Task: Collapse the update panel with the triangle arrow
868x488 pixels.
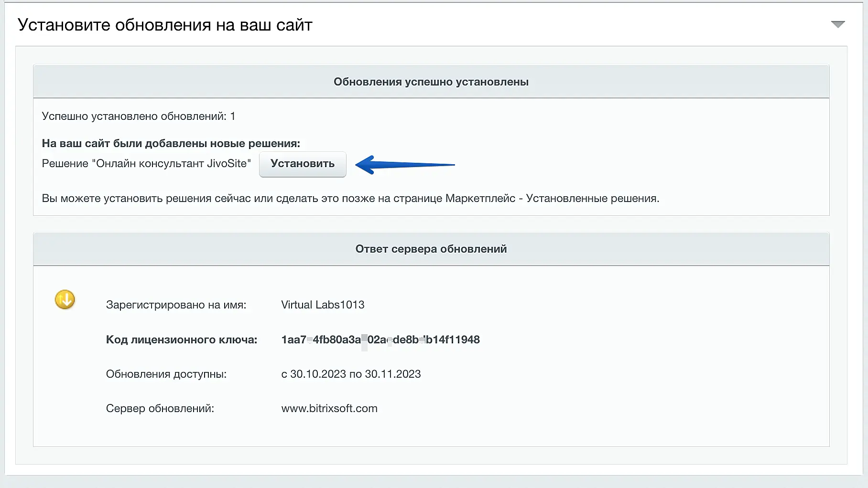Action: [837, 24]
